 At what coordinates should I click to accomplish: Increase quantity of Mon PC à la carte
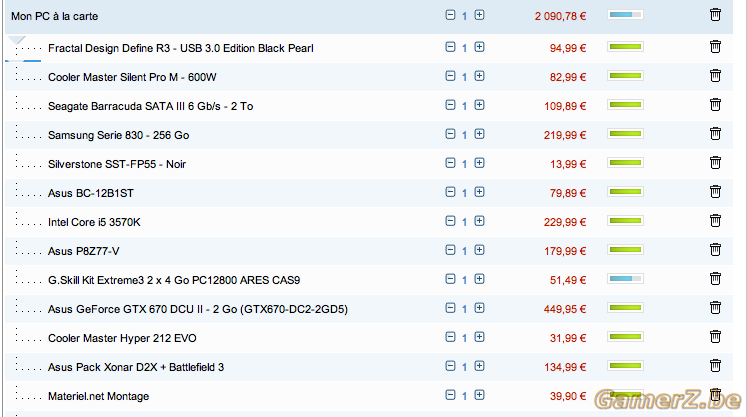tap(479, 15)
